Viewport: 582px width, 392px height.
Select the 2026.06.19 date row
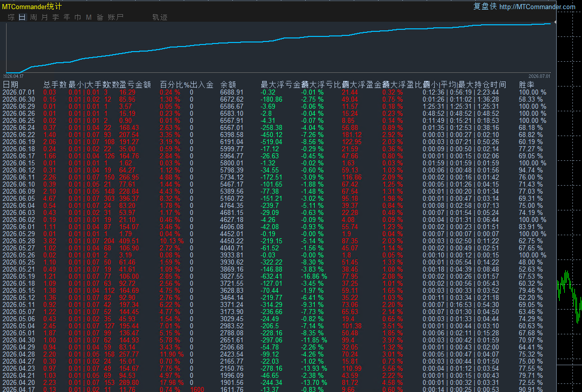click(x=19, y=142)
